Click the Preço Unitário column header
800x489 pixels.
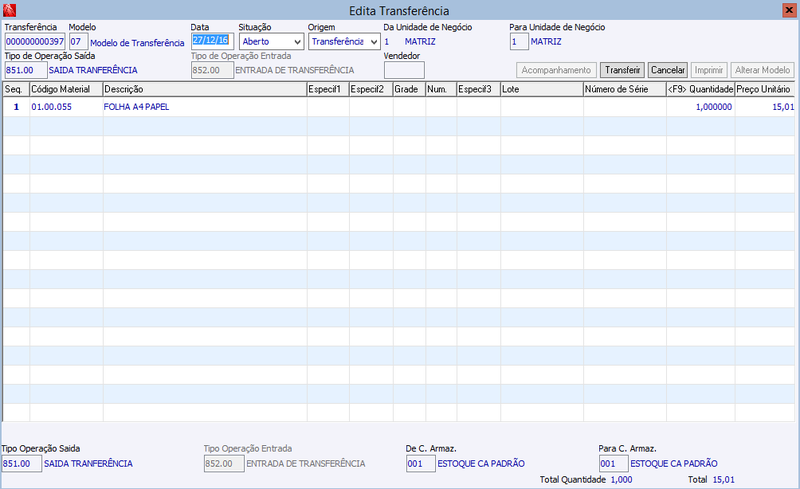coord(765,89)
